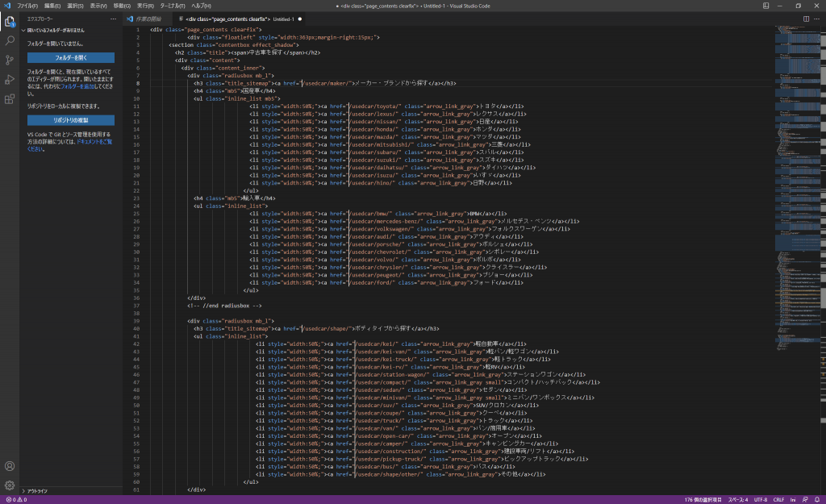
Task: Open the ヘルプ(H) menu
Action: (201, 6)
